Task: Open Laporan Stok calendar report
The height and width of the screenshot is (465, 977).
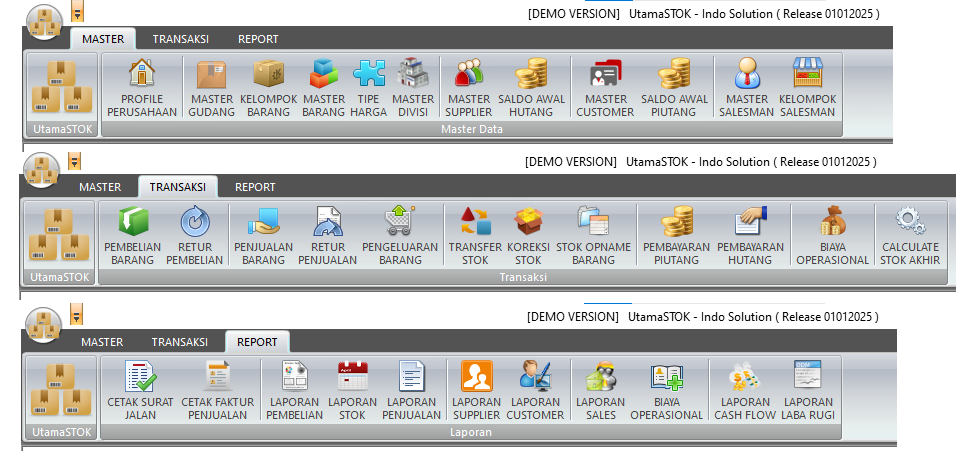Action: pyautogui.click(x=352, y=391)
